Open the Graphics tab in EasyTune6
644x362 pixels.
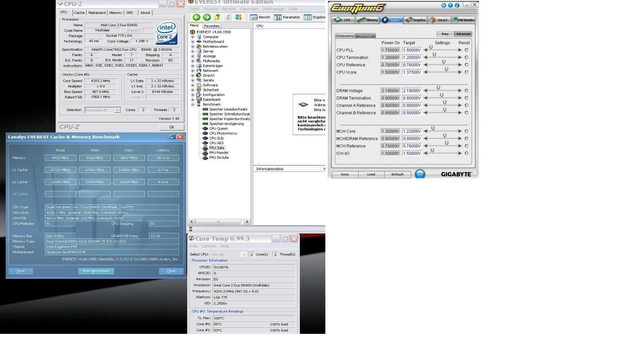[x=415, y=20]
